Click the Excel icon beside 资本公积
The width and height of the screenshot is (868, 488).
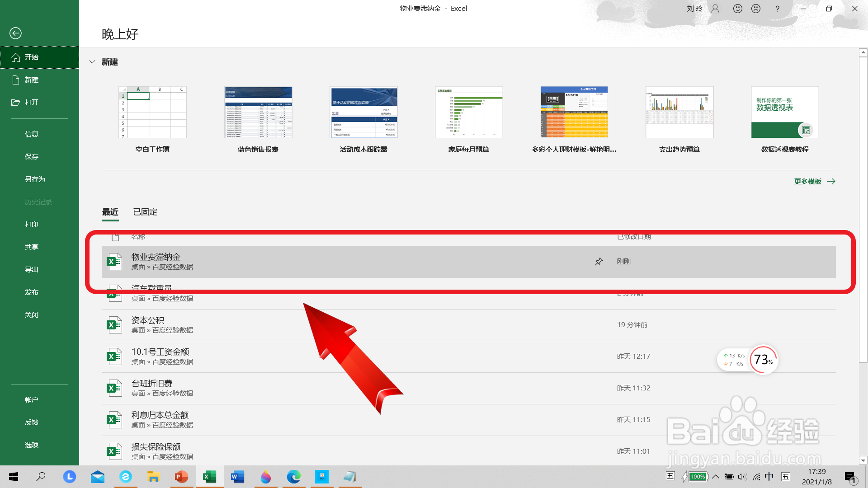pos(114,325)
